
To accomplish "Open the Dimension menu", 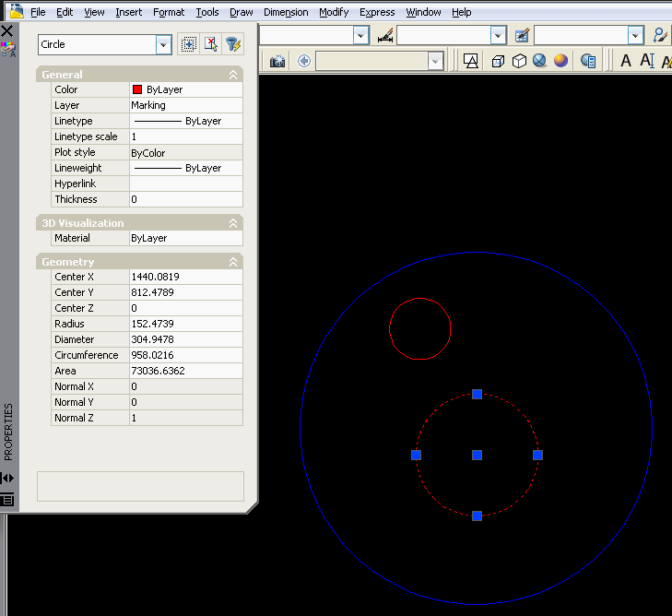I will tap(286, 12).
